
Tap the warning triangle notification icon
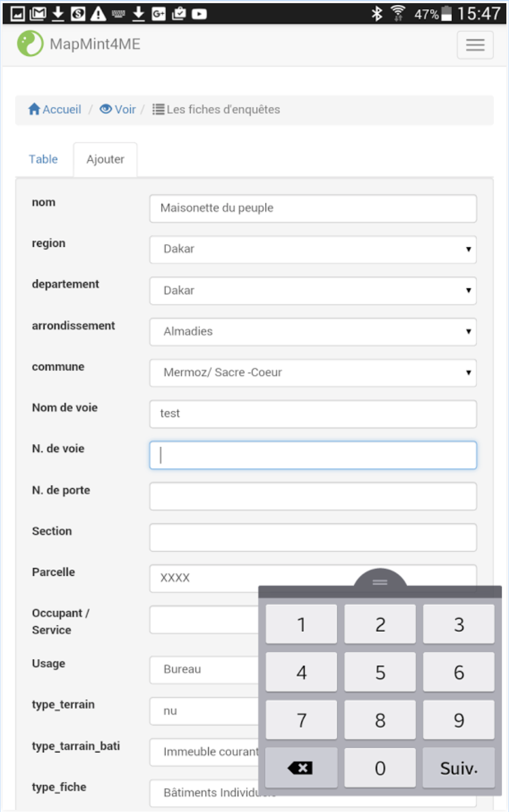pos(98,14)
